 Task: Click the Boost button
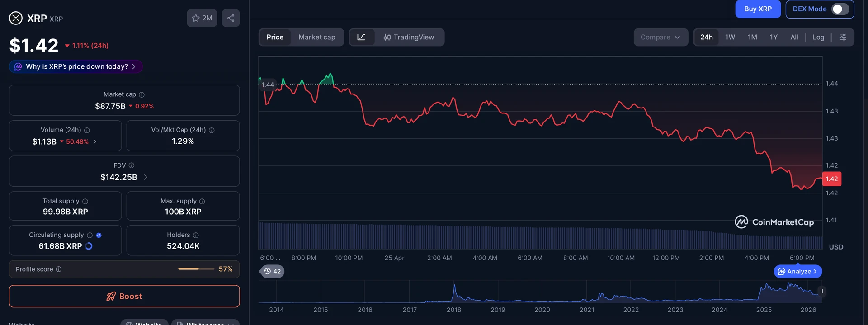point(124,296)
